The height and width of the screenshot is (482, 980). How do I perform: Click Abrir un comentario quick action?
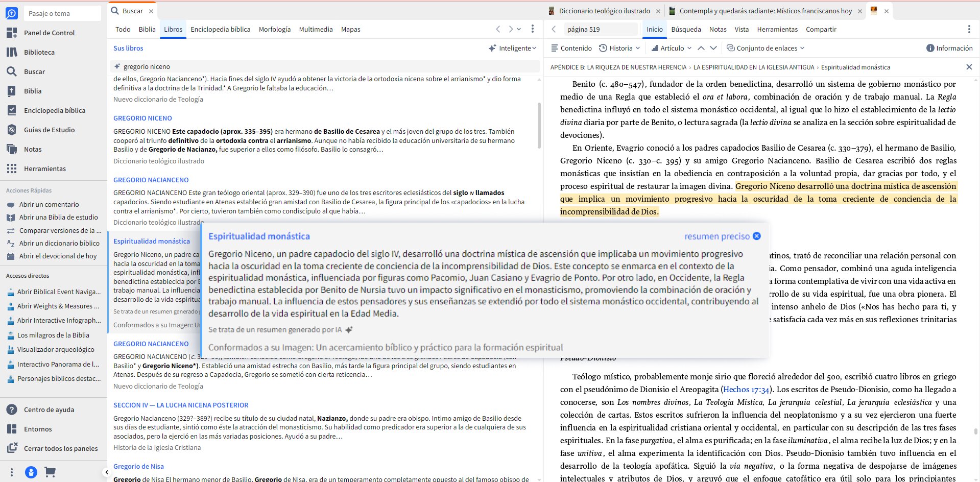tap(49, 204)
